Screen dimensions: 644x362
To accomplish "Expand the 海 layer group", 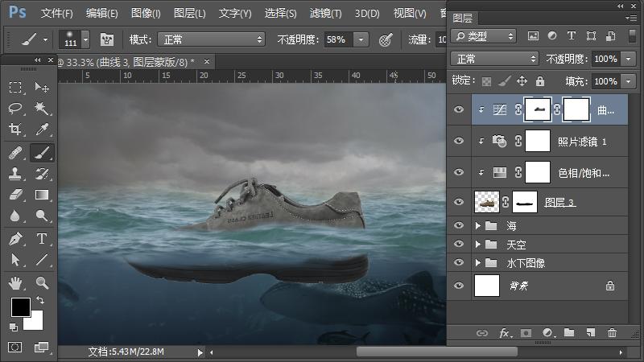I will pos(477,225).
